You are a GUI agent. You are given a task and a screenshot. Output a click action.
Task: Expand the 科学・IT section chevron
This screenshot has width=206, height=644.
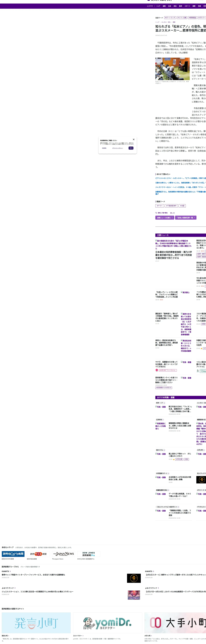pyautogui.click(x=164, y=403)
